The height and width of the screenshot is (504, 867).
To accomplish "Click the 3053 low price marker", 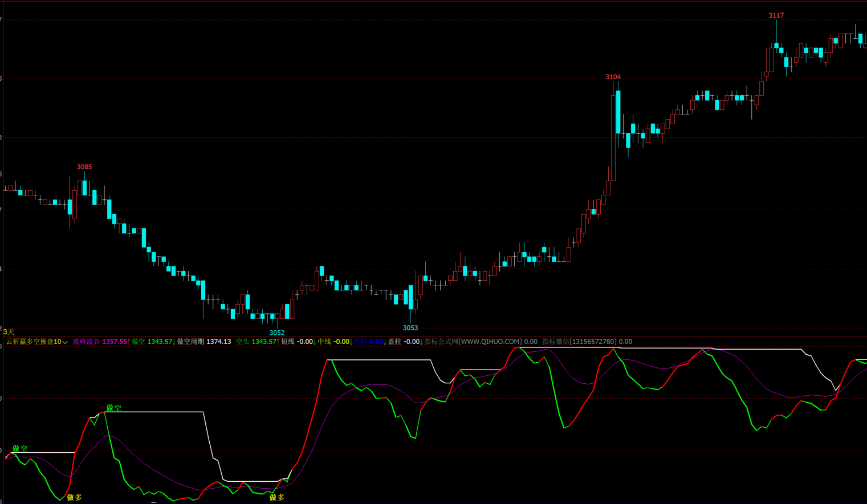I will click(410, 327).
